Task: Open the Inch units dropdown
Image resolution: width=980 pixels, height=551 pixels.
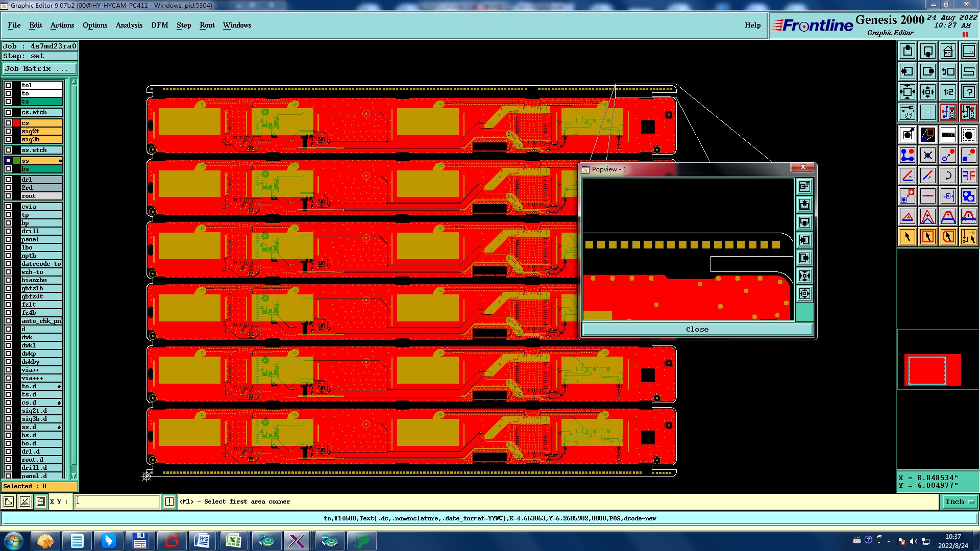Action: pyautogui.click(x=959, y=502)
